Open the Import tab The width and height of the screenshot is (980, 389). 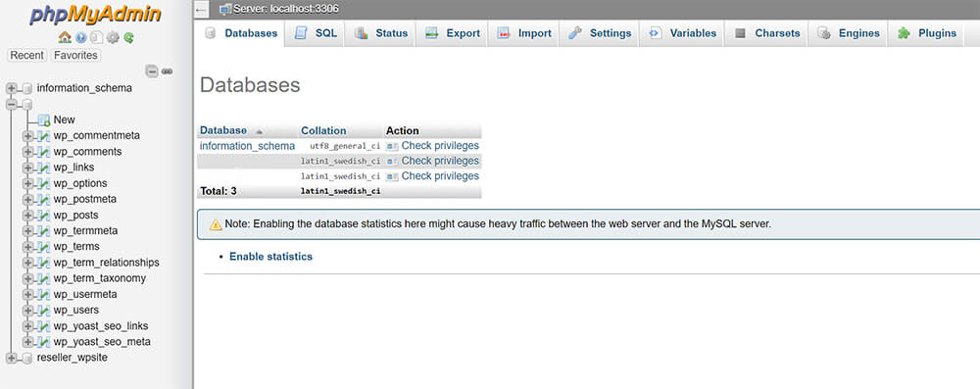tap(523, 33)
